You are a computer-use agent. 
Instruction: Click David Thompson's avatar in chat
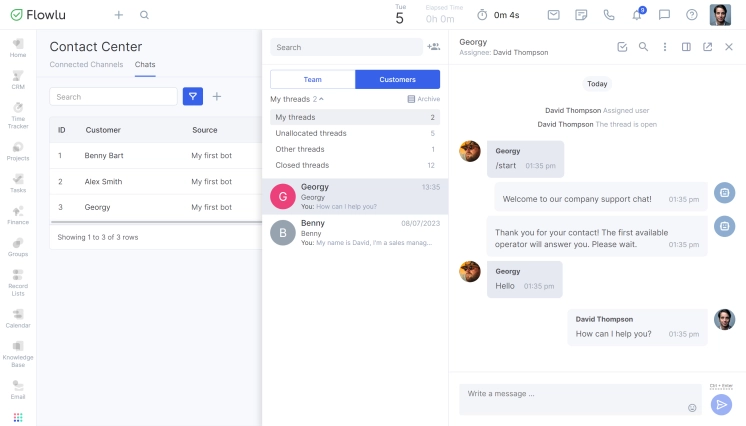(x=724, y=319)
